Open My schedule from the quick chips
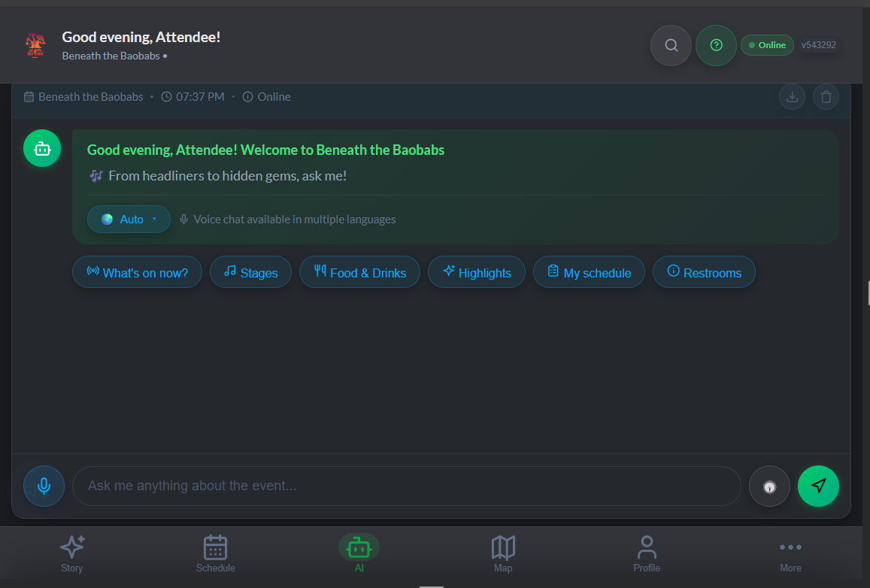 [x=589, y=272]
